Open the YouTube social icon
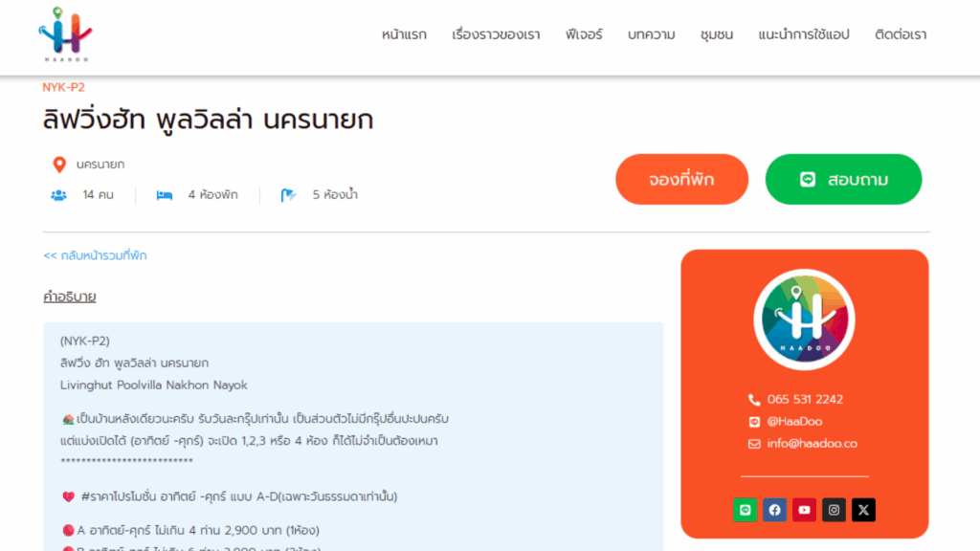This screenshot has width=980, height=551. tap(804, 510)
